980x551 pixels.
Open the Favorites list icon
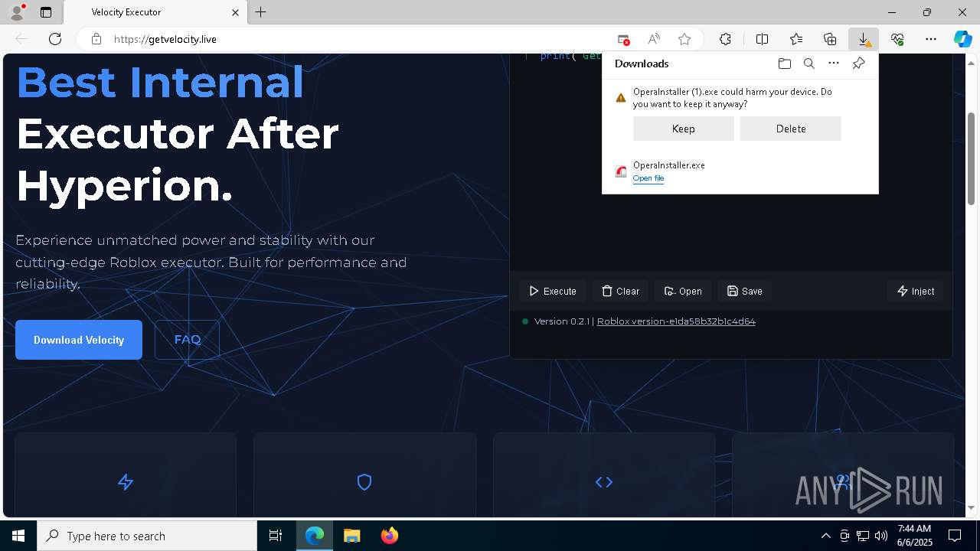pyautogui.click(x=796, y=39)
